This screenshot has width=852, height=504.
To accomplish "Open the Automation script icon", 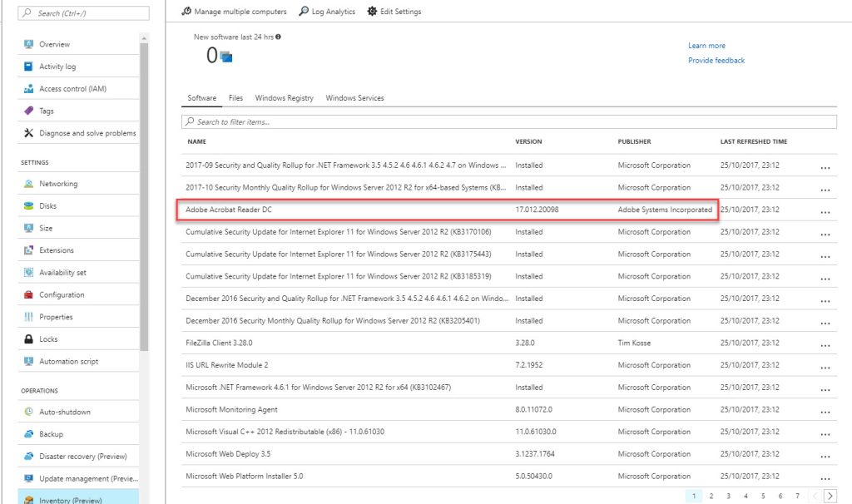I will click(27, 361).
